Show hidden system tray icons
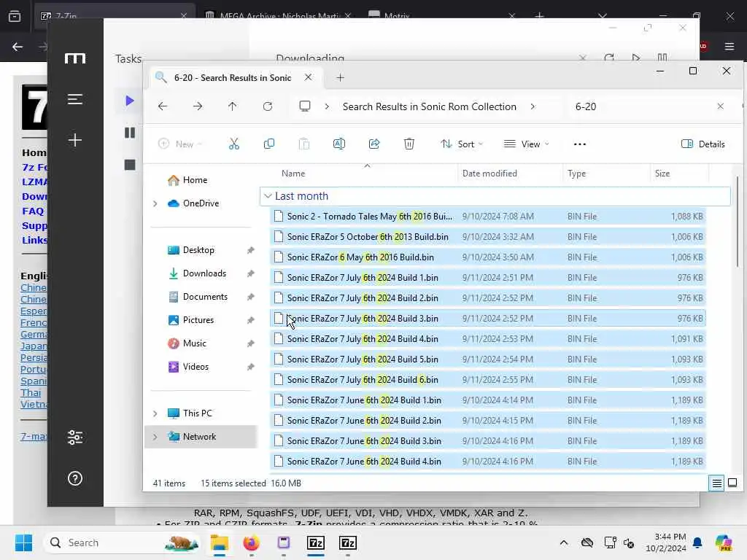Image resolution: width=747 pixels, height=560 pixels. click(564, 542)
